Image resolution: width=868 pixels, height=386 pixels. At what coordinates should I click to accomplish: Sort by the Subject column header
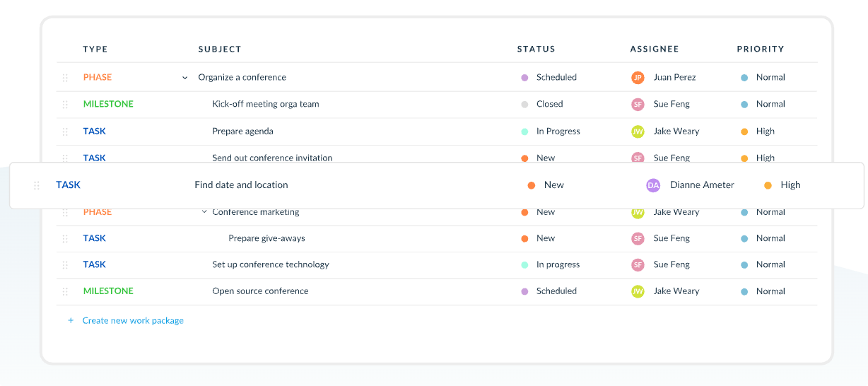coord(220,49)
